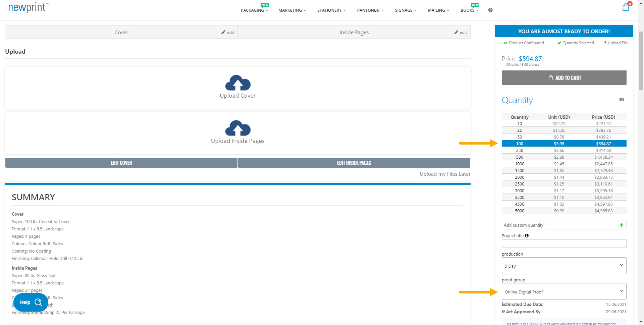Click the Upload File step 3 link
The height and width of the screenshot is (325, 644).
tap(616, 43)
